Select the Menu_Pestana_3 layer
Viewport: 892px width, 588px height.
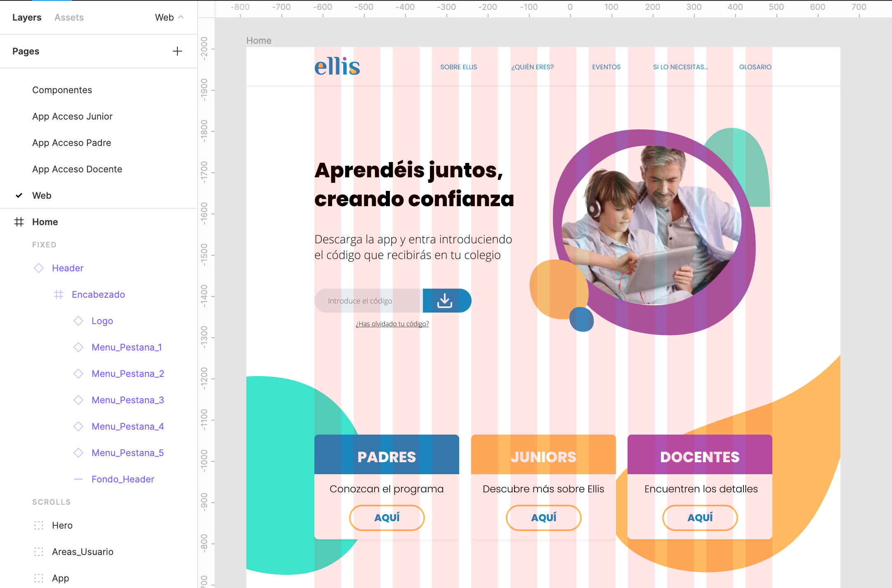[128, 400]
